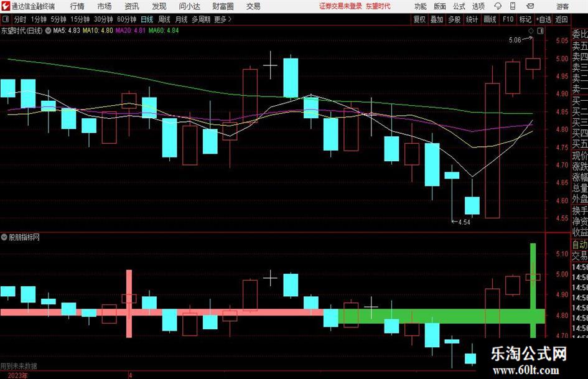Image resolution: width=588 pixels, height=379 pixels.
Task: Click the 游客 user label
Action: pos(562,6)
